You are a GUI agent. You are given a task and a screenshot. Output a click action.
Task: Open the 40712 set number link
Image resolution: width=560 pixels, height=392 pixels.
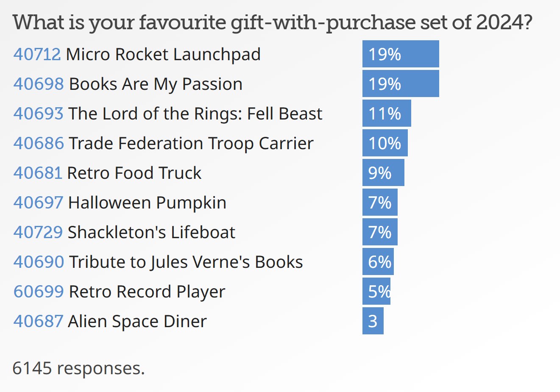coord(37,54)
